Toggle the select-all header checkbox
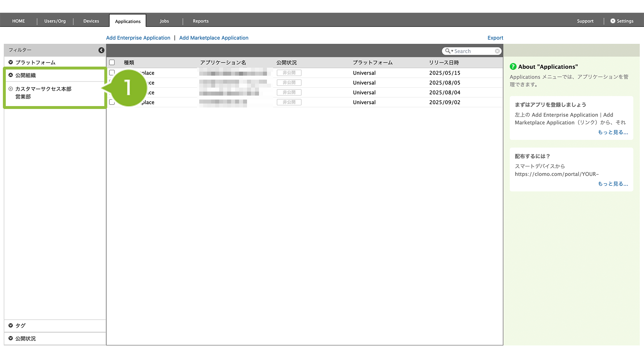Viewport: 644px width, 362px height. tap(112, 63)
